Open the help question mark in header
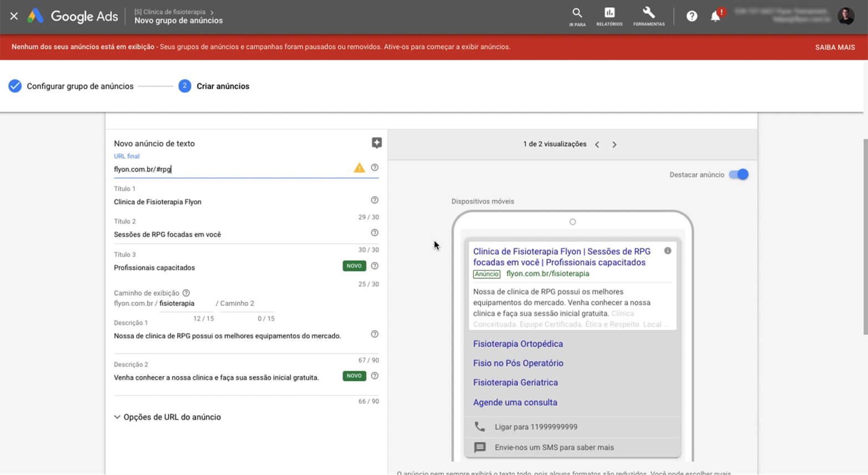 [692, 16]
